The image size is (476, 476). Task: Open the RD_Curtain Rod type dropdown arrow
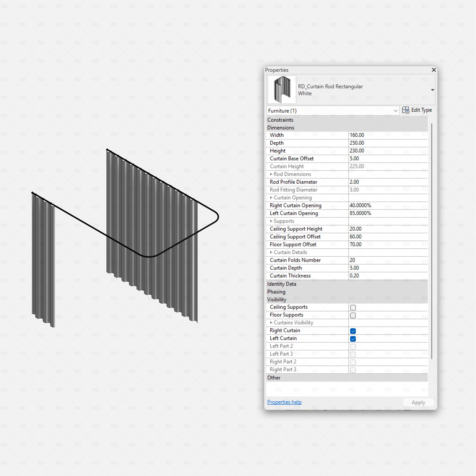(433, 90)
